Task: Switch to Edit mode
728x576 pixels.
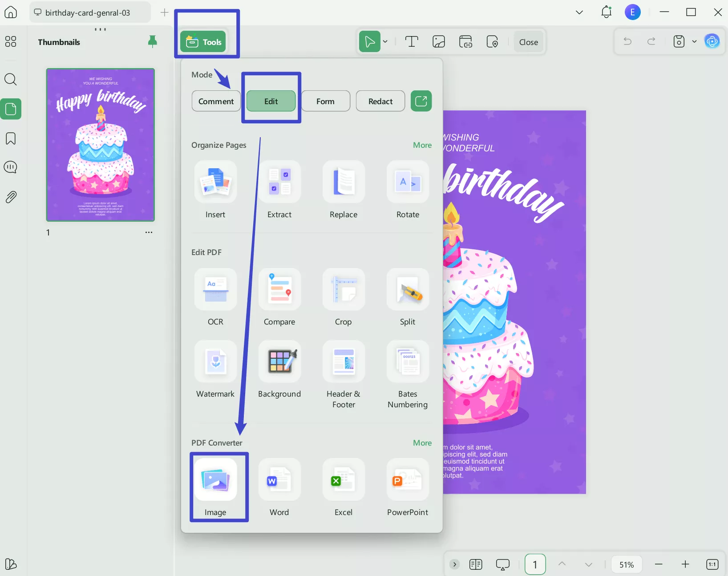Action: (x=271, y=101)
